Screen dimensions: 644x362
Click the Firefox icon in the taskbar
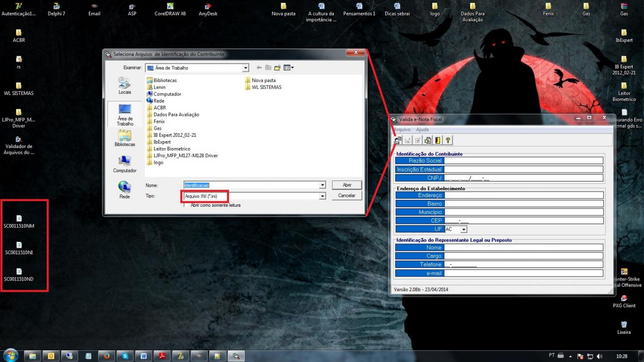[106, 356]
